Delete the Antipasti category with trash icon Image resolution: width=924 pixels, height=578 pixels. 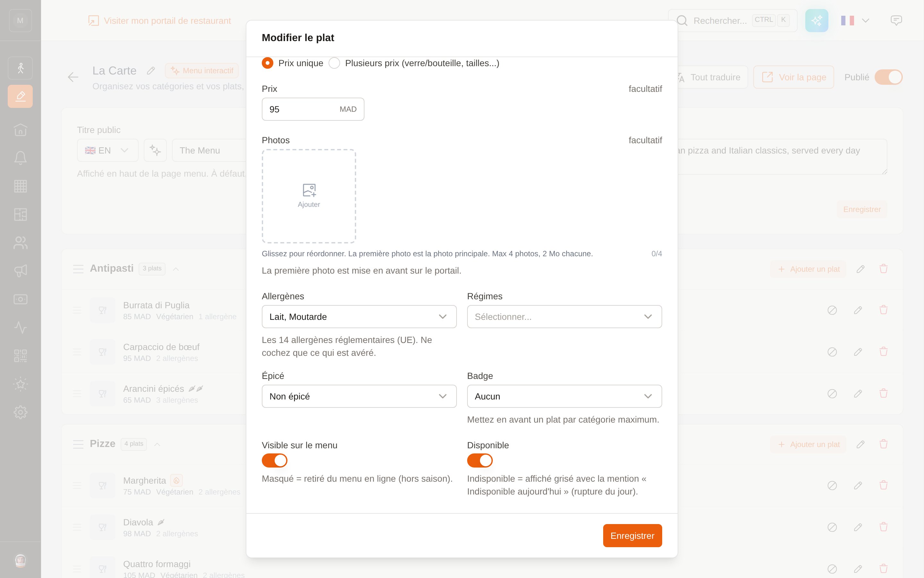pos(884,269)
